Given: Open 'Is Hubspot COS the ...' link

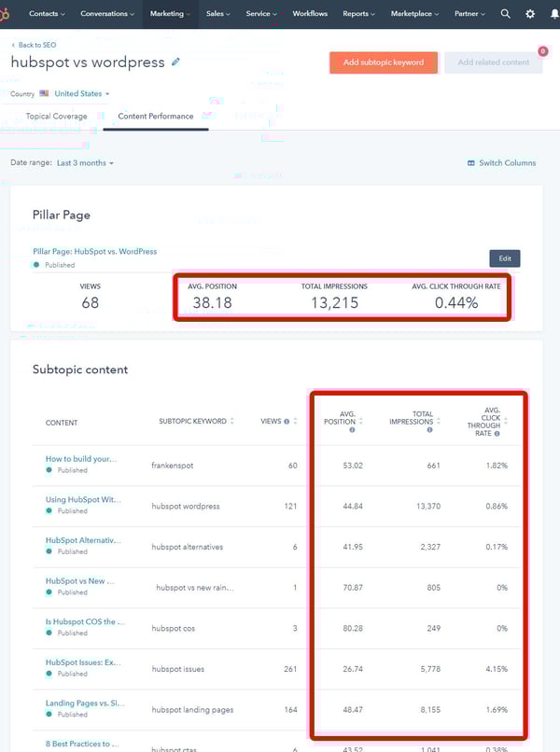Looking at the screenshot, I should [x=85, y=622].
